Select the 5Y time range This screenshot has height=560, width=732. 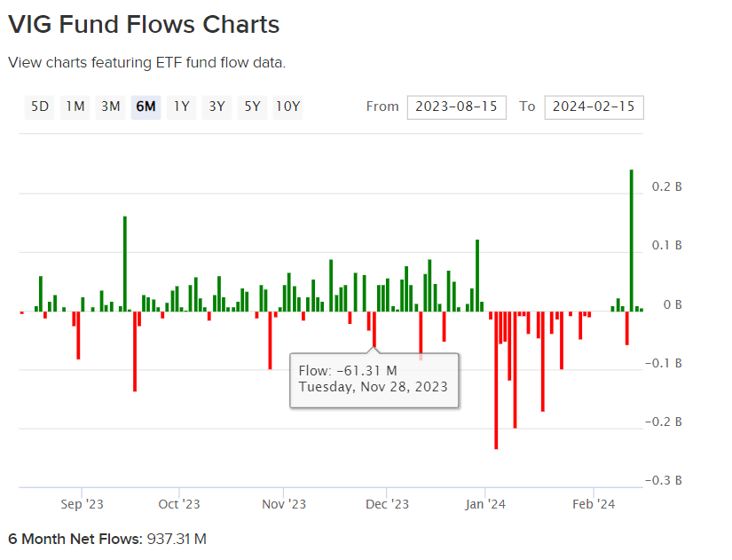[x=251, y=106]
